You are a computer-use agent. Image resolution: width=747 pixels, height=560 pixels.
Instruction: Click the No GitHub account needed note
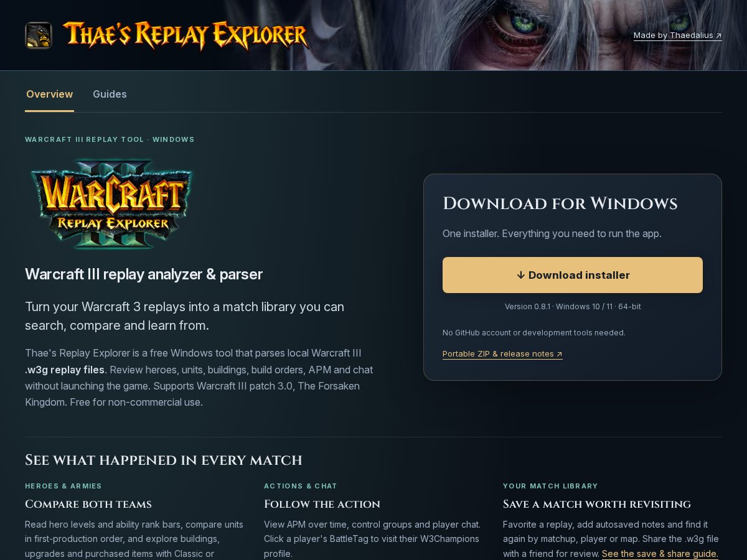tap(534, 333)
